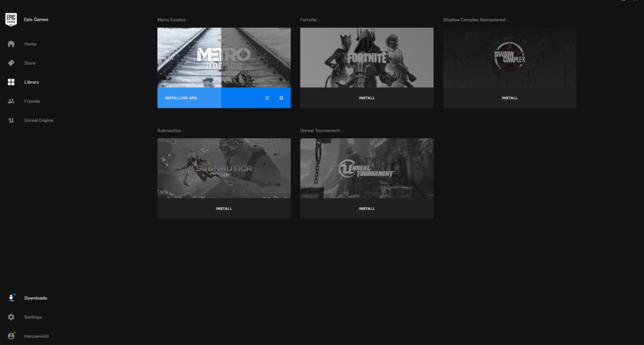
Task: Install Unreal Tournament
Action: click(367, 209)
